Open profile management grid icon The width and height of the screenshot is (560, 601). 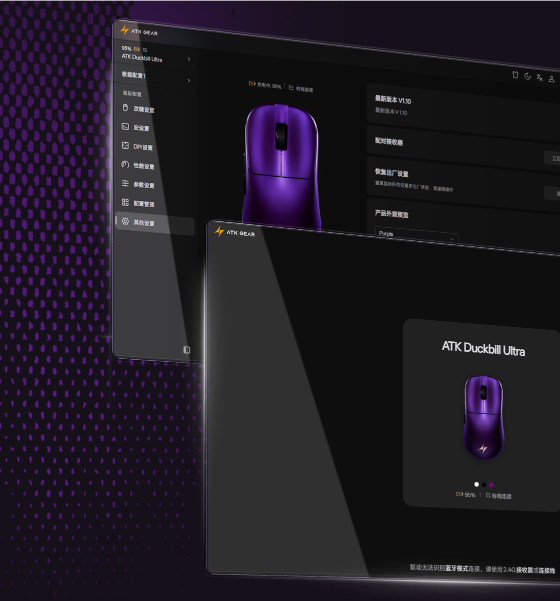coord(125,202)
